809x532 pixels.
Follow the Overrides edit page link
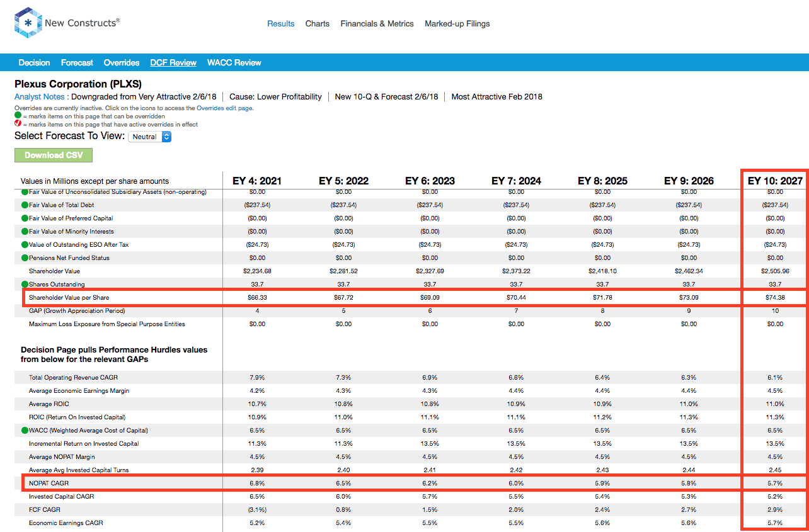(x=225, y=108)
